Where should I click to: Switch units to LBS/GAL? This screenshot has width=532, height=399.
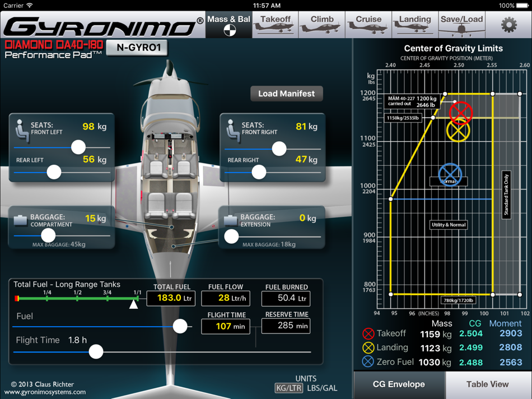[x=322, y=388]
